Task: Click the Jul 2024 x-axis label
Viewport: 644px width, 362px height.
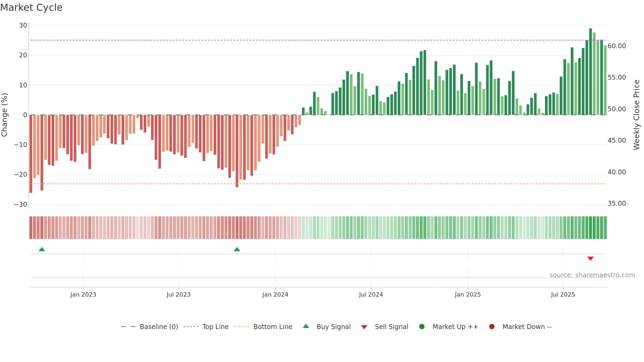Action: pos(371,294)
